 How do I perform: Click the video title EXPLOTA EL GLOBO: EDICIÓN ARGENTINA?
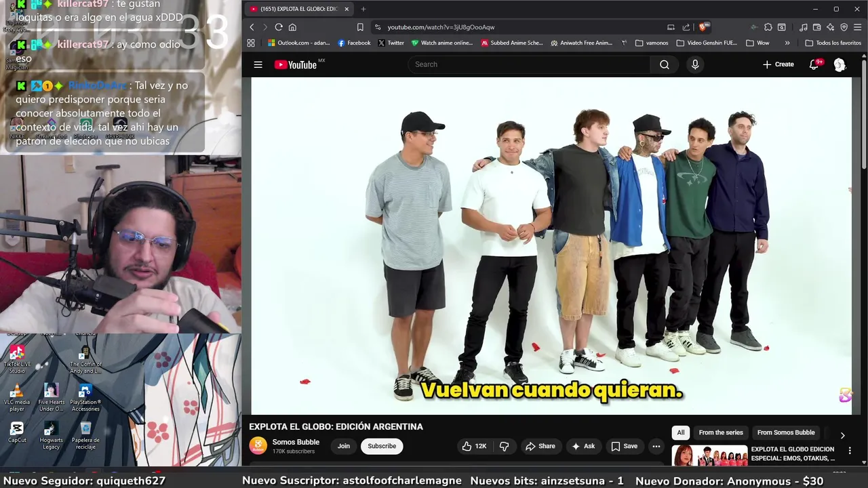[336, 426]
